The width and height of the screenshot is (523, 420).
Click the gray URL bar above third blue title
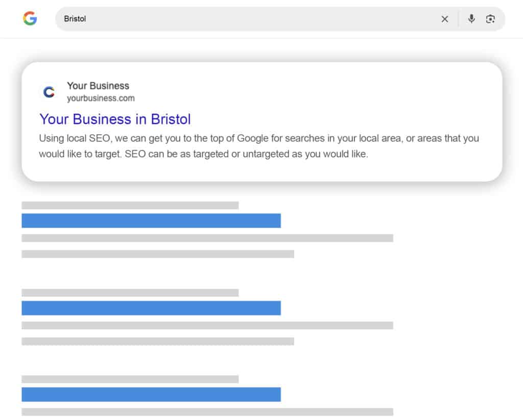(x=130, y=379)
